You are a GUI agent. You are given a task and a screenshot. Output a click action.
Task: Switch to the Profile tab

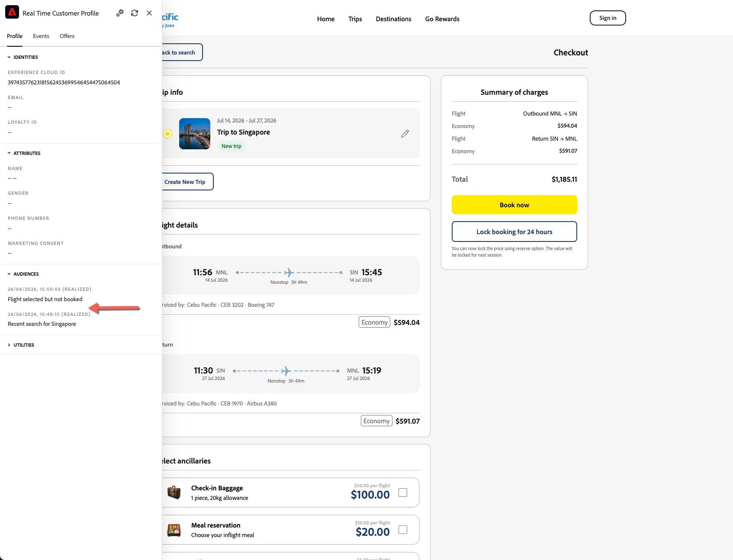[x=15, y=36]
